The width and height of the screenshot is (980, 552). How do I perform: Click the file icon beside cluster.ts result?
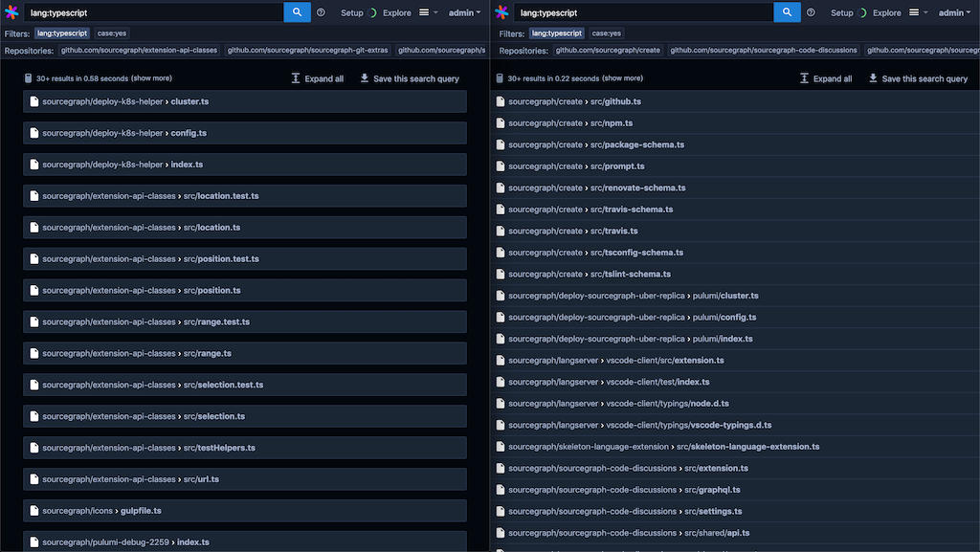(34, 101)
